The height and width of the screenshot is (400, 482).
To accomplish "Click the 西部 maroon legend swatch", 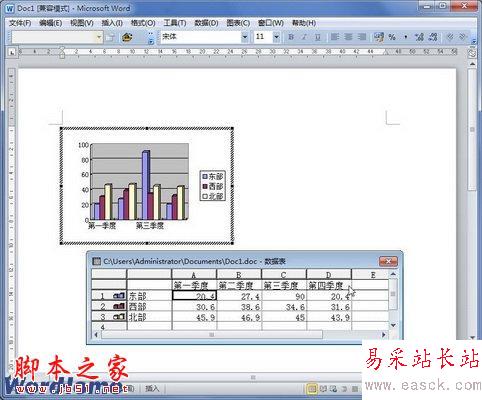I will 205,186.
